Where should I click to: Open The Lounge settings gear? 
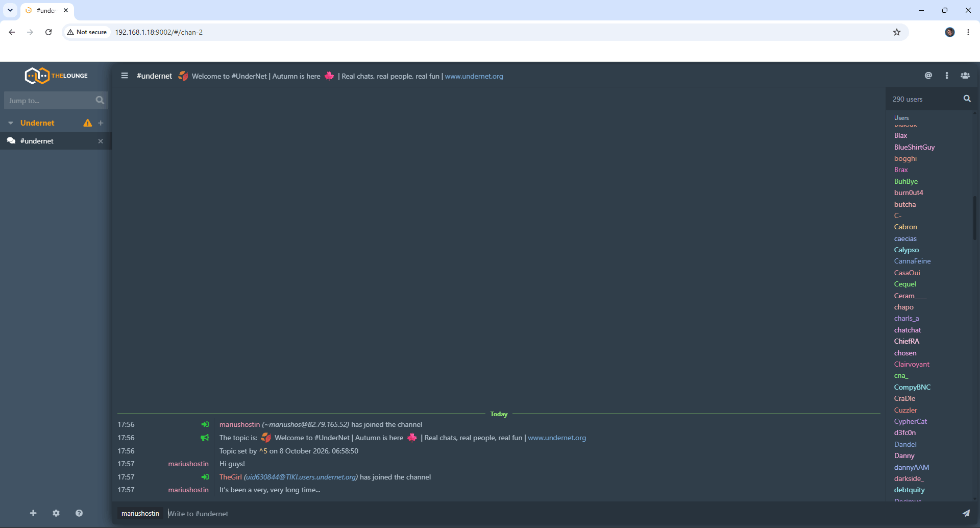56,513
